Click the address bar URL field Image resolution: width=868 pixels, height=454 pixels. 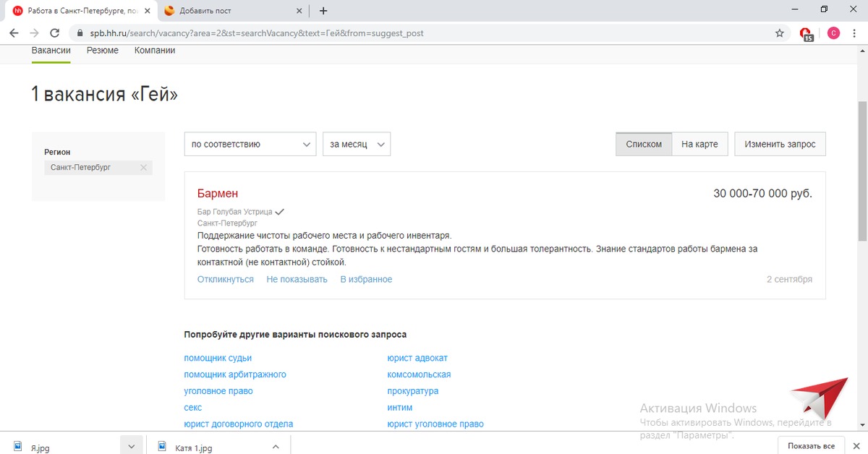point(420,33)
